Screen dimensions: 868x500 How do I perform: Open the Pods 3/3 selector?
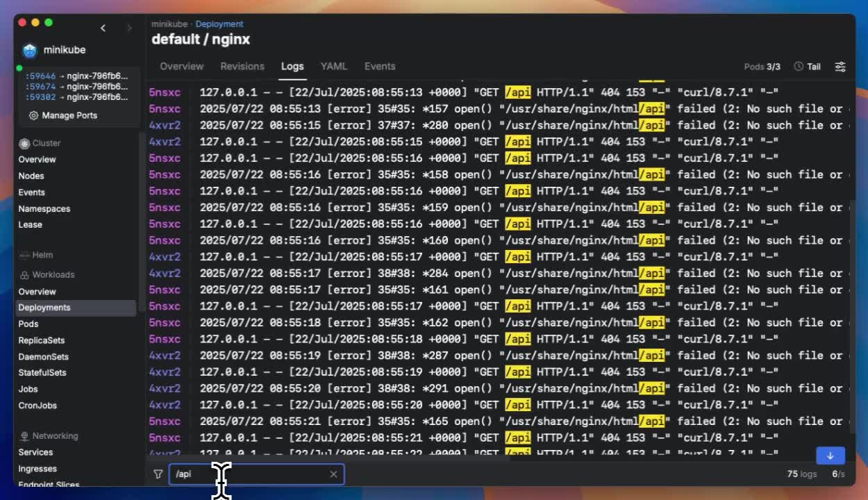[762, 67]
